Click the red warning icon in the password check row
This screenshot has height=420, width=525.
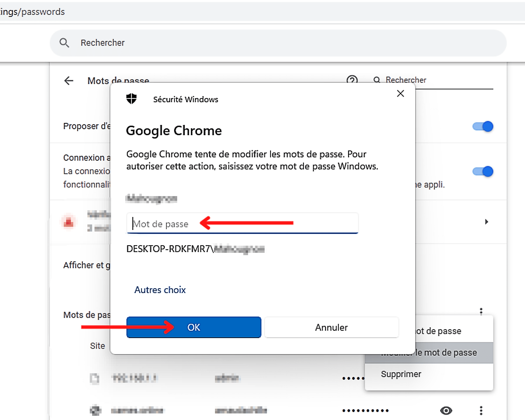click(x=69, y=222)
